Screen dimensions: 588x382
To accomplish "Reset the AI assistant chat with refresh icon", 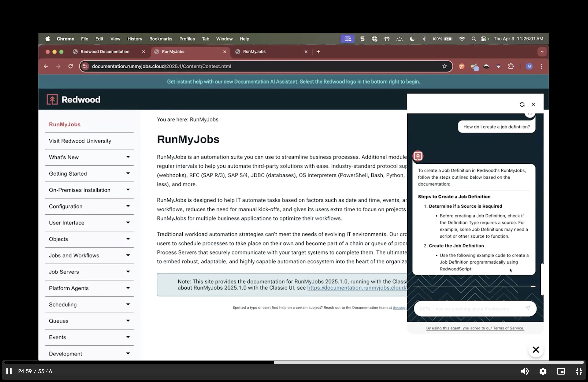I will [522, 104].
